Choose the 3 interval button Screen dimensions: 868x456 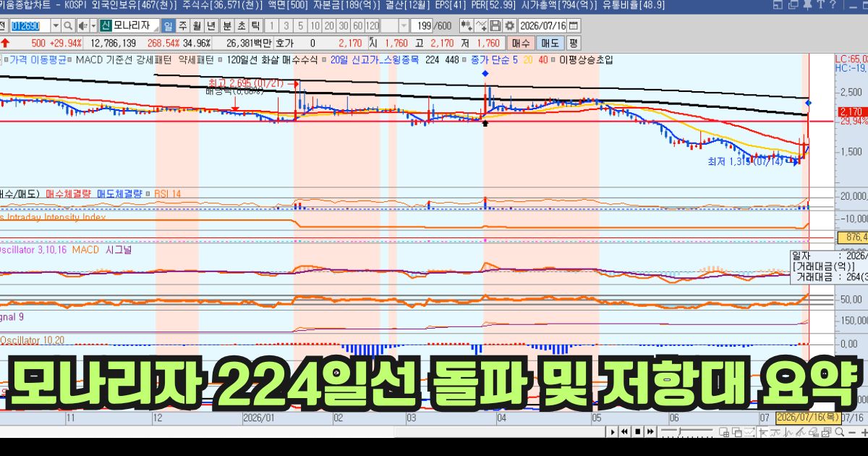[x=286, y=26]
